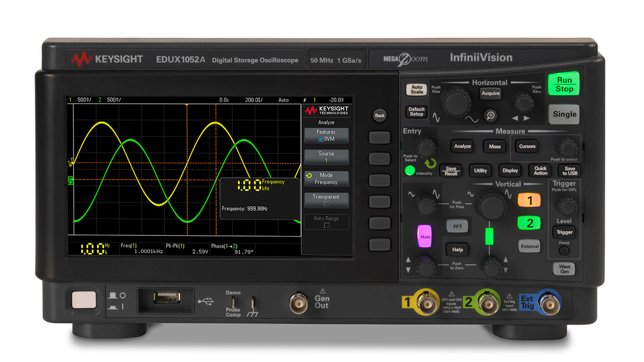The height and width of the screenshot is (362, 644).
Task: Click the Save to USB key
Action: (570, 171)
